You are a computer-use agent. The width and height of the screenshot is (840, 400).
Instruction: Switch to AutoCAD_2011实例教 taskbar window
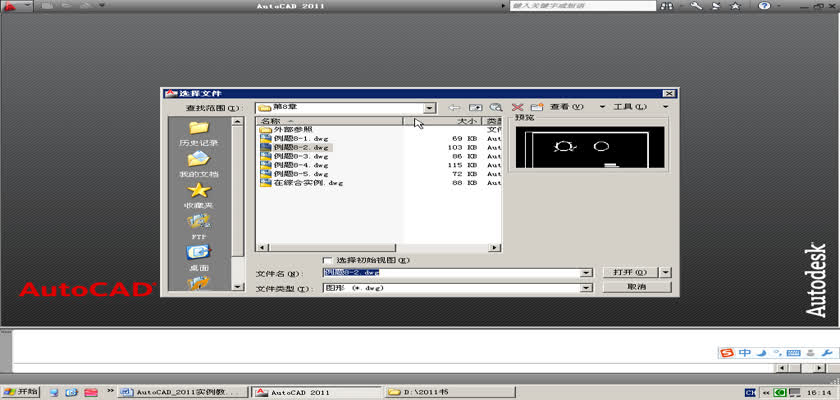pos(183,393)
